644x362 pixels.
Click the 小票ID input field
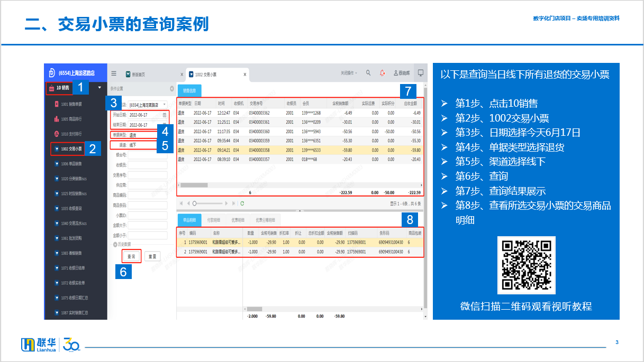click(148, 215)
